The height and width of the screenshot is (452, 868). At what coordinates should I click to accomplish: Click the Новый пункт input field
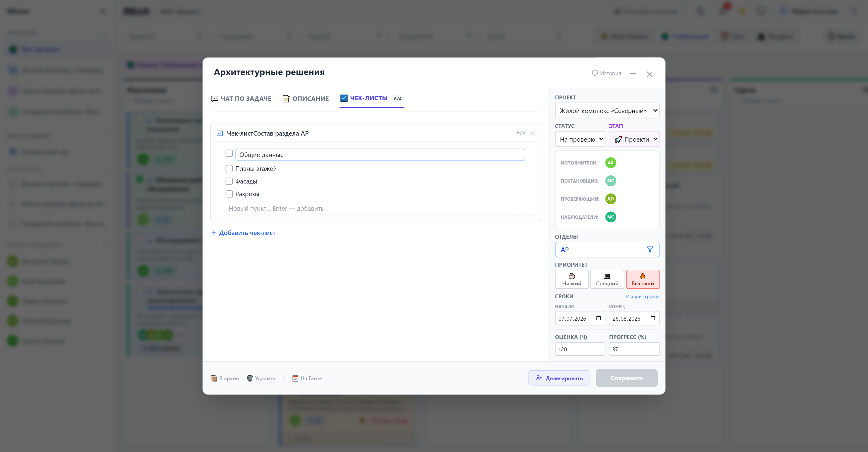[382, 209]
